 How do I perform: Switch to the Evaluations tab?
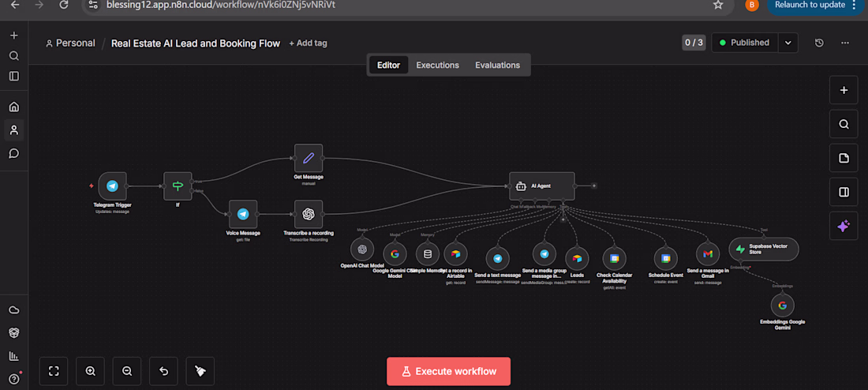pos(498,65)
